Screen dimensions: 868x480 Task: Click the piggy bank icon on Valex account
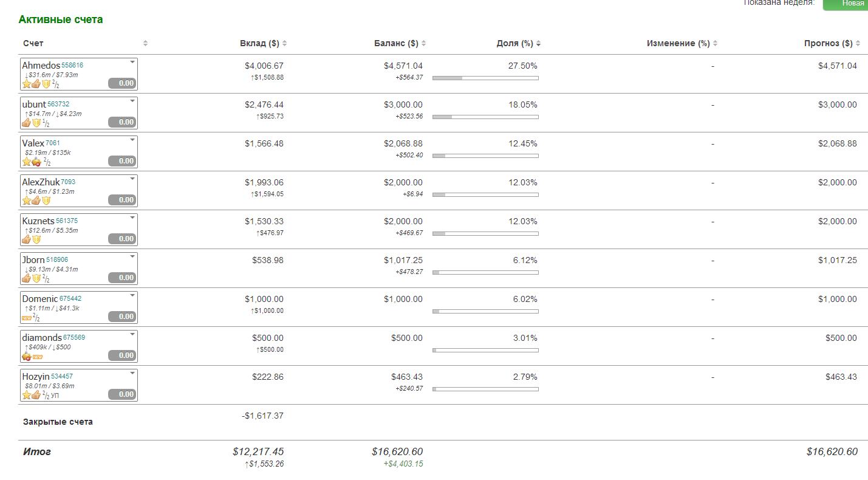tap(36, 162)
